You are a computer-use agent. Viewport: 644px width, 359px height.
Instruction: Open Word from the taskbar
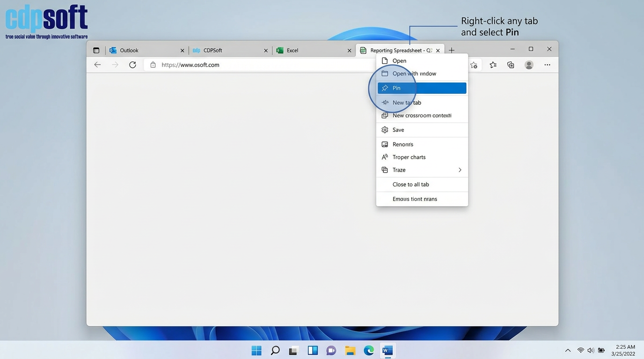click(x=387, y=351)
